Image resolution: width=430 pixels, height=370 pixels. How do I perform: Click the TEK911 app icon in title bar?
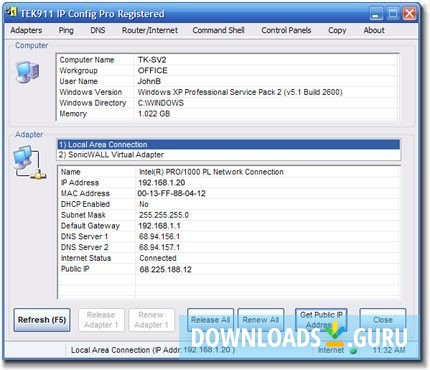[12, 12]
